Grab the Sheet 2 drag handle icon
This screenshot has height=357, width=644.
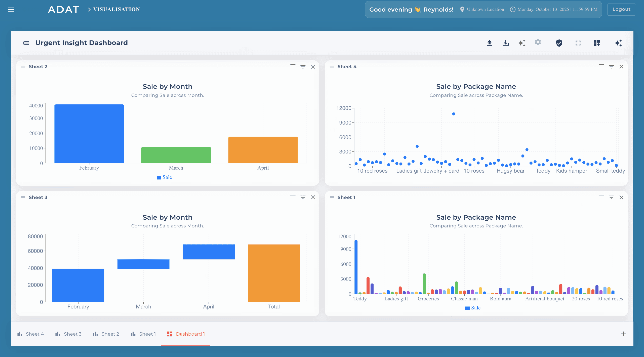pyautogui.click(x=23, y=67)
